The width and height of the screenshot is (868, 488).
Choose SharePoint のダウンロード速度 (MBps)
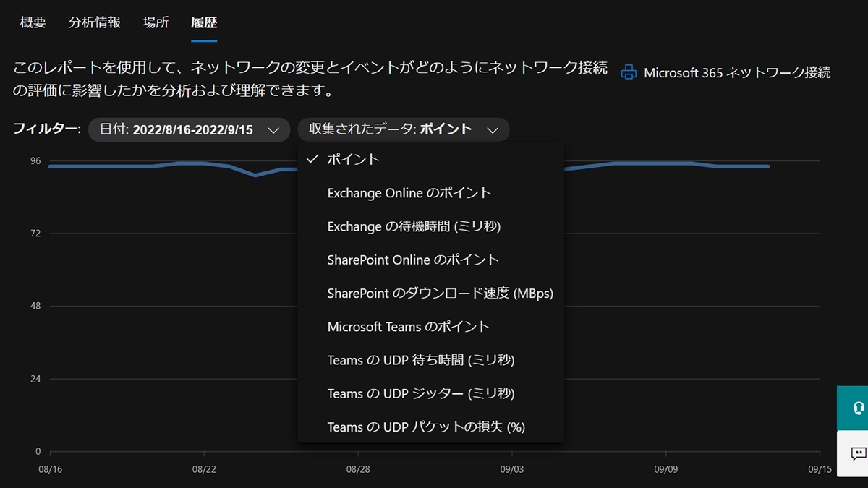click(x=440, y=293)
